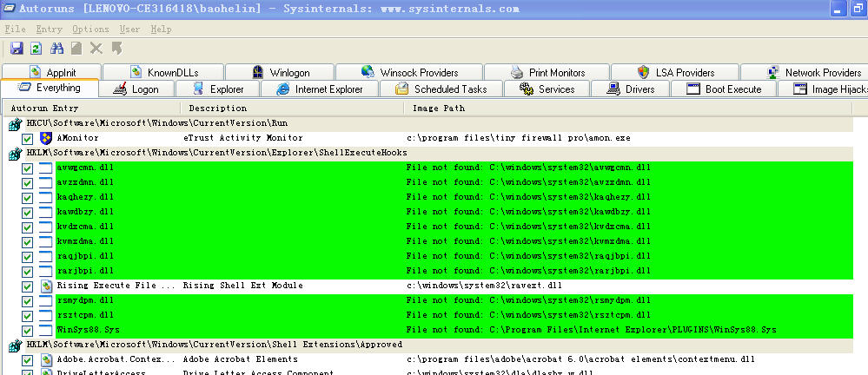Switch to the Logon tab
868x375 pixels.
click(x=136, y=89)
